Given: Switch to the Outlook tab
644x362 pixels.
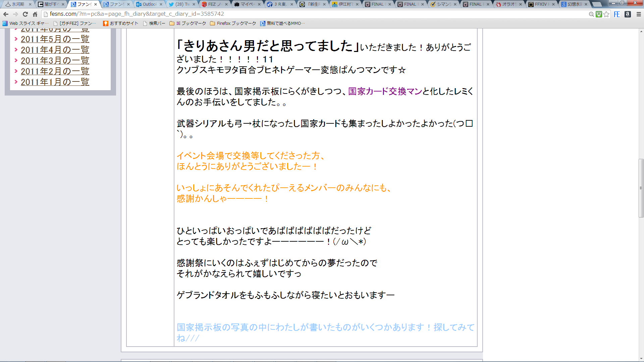Looking at the screenshot, I should click(x=149, y=4).
